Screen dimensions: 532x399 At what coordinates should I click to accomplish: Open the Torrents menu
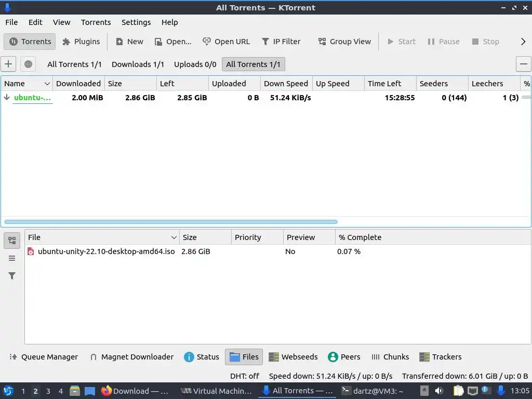coord(96,22)
